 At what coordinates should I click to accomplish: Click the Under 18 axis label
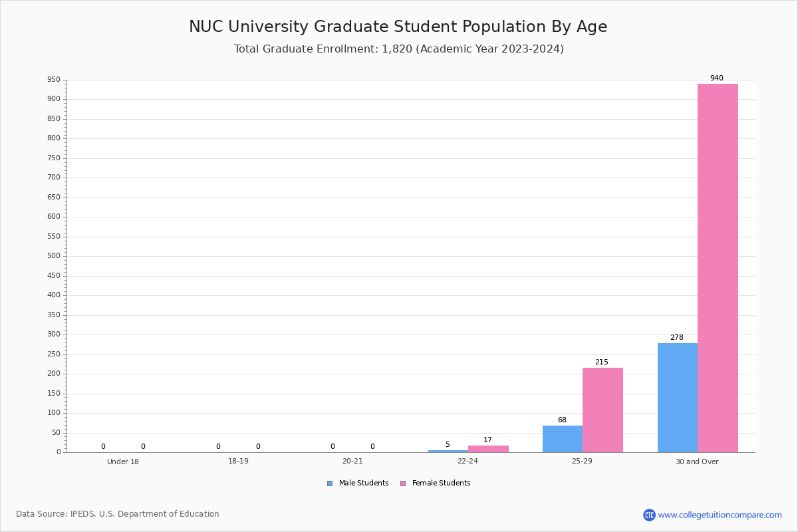click(123, 462)
